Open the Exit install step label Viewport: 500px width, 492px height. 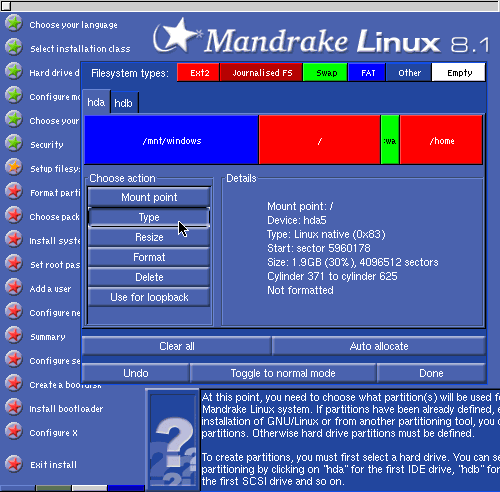pos(53,465)
